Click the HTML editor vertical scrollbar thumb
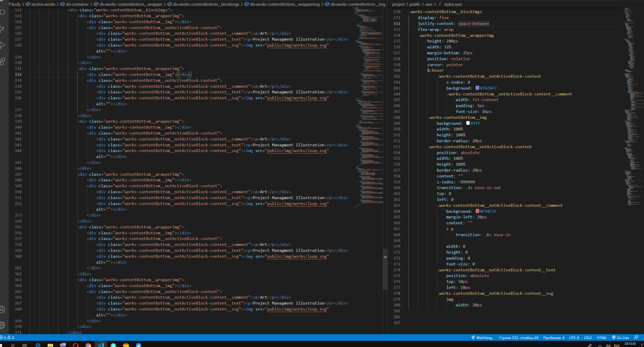The image size is (644, 347). [x=385, y=269]
